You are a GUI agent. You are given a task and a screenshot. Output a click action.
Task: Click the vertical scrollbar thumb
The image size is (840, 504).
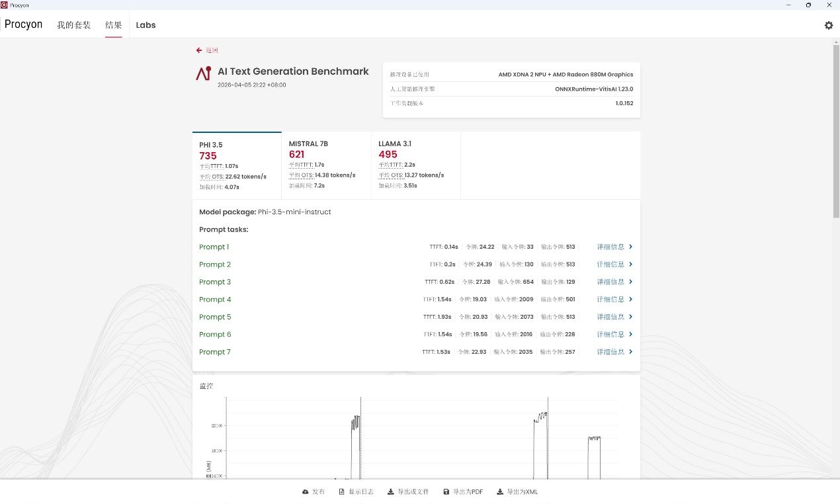[836, 132]
